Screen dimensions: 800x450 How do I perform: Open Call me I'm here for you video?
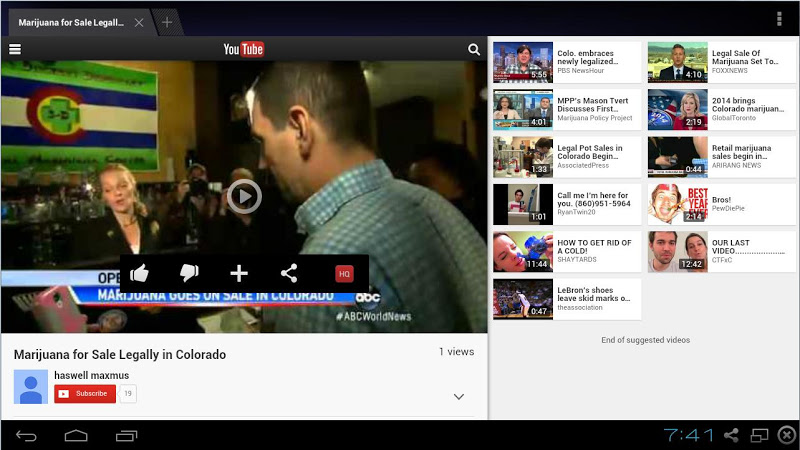click(x=567, y=205)
